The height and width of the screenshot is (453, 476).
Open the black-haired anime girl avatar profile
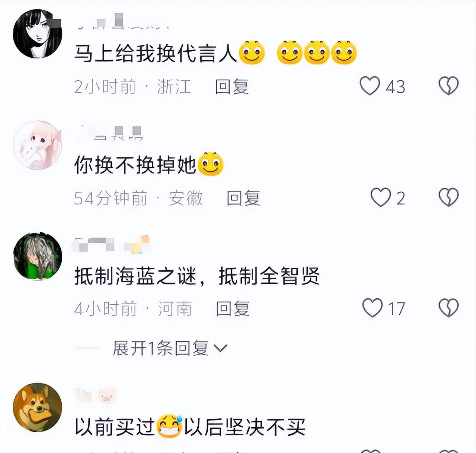tap(37, 34)
